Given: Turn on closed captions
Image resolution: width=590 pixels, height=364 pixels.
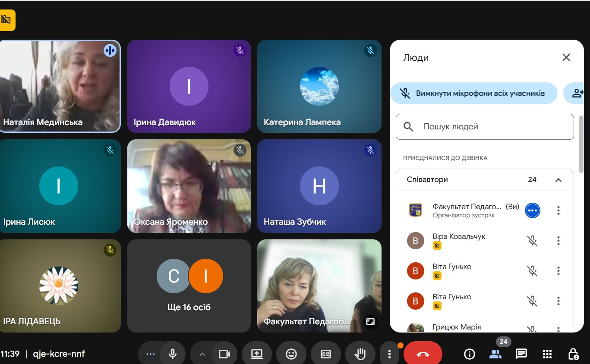Looking at the screenshot, I should (x=325, y=354).
